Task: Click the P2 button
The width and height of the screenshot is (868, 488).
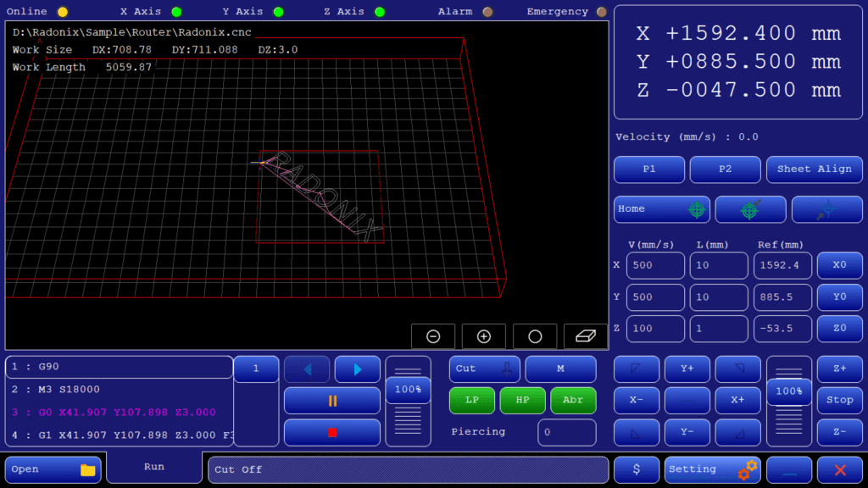Action: coord(726,169)
